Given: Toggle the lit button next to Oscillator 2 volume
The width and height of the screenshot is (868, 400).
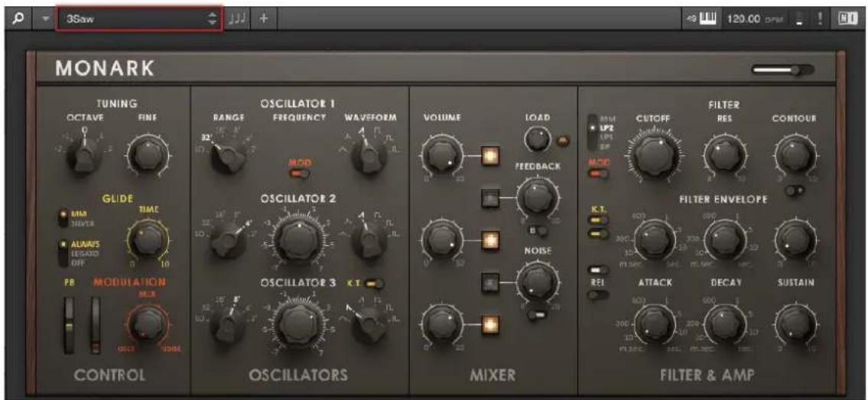Looking at the screenshot, I should coord(490,240).
